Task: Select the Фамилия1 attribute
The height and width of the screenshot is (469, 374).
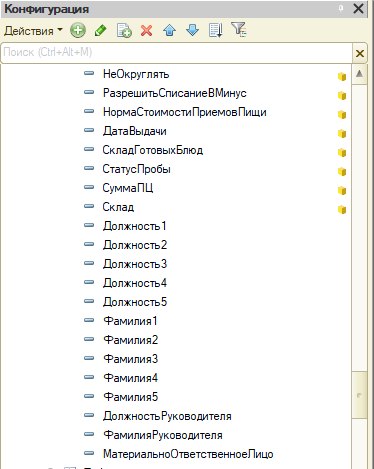Action: (130, 321)
